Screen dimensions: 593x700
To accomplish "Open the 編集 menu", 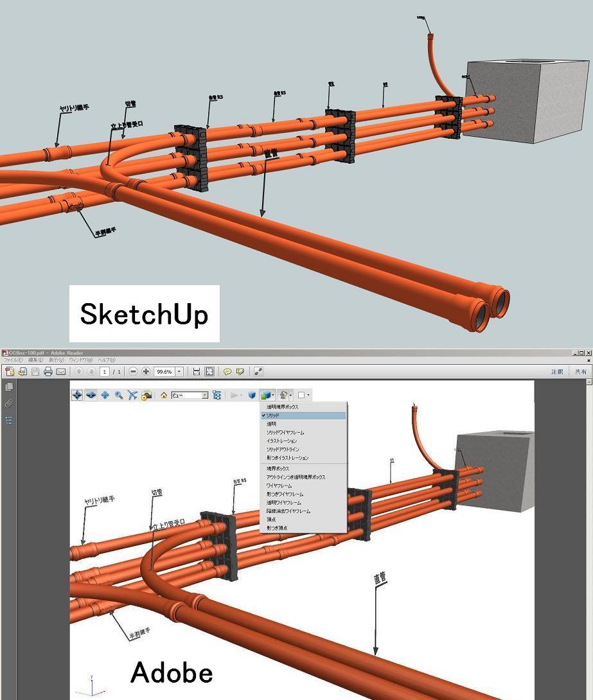I will point(35,360).
